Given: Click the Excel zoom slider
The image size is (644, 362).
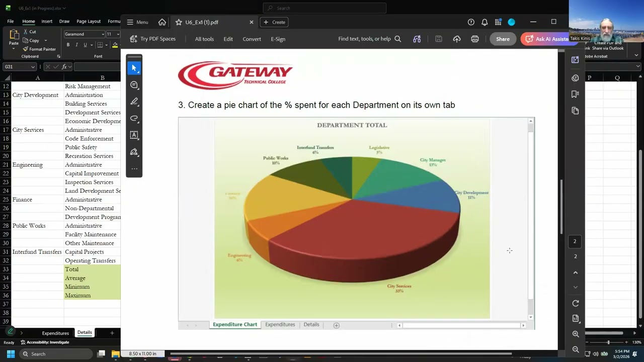Looking at the screenshot, I should [x=608, y=342].
